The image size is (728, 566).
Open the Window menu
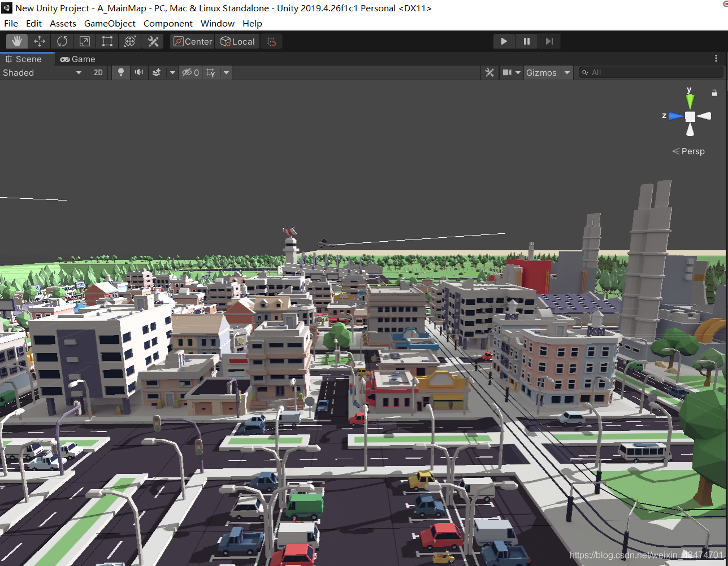point(218,23)
